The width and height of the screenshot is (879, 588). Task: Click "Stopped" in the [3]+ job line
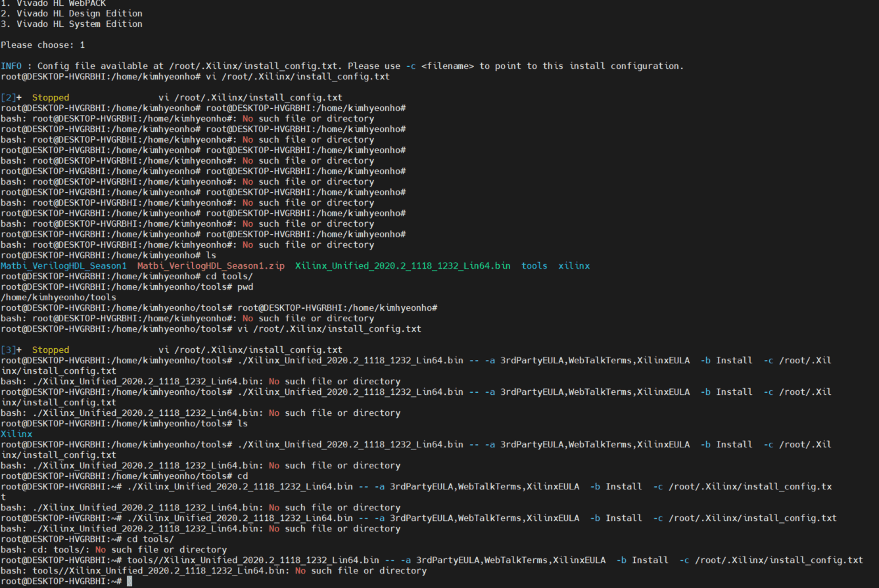point(51,350)
